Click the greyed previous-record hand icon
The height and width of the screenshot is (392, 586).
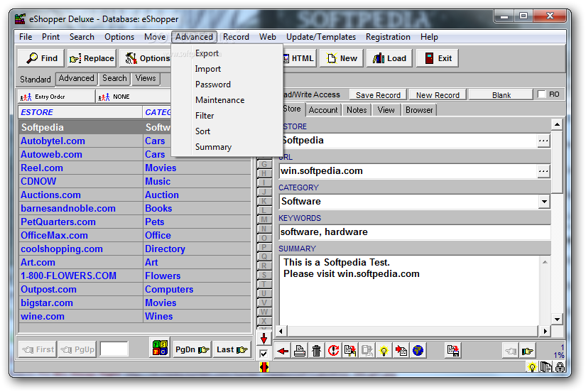click(511, 351)
